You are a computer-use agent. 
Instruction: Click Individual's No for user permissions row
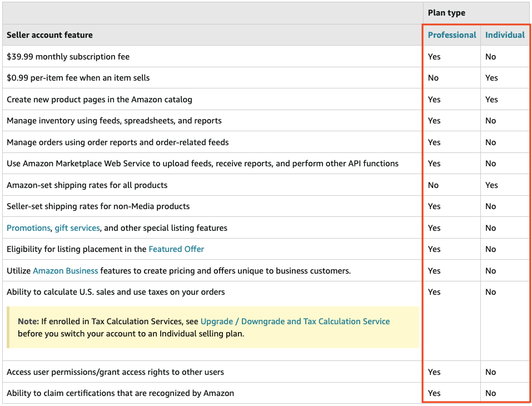click(x=490, y=372)
